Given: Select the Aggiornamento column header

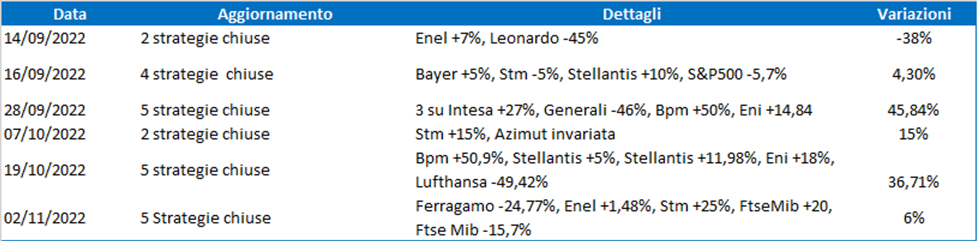Looking at the screenshot, I should [275, 14].
